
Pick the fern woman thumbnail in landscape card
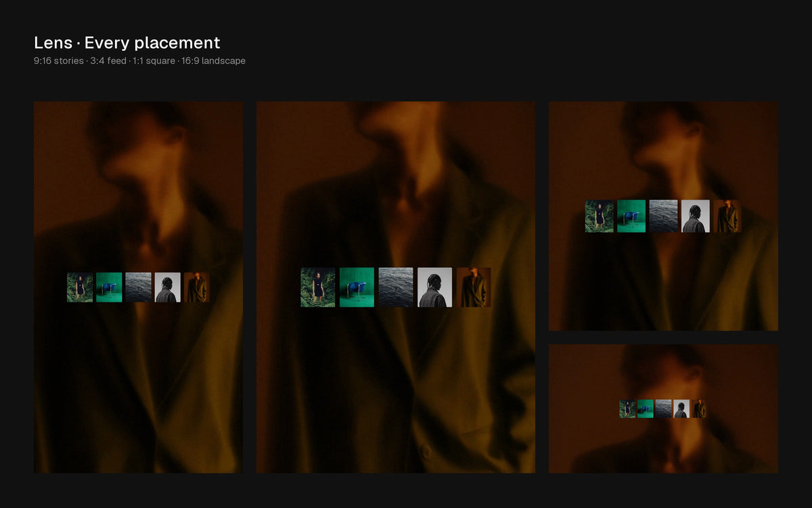pos(627,409)
